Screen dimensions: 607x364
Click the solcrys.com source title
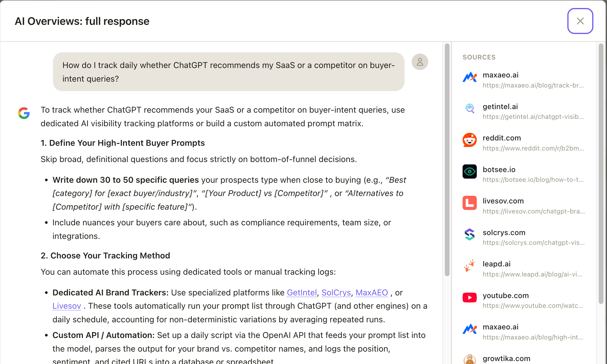pyautogui.click(x=504, y=232)
